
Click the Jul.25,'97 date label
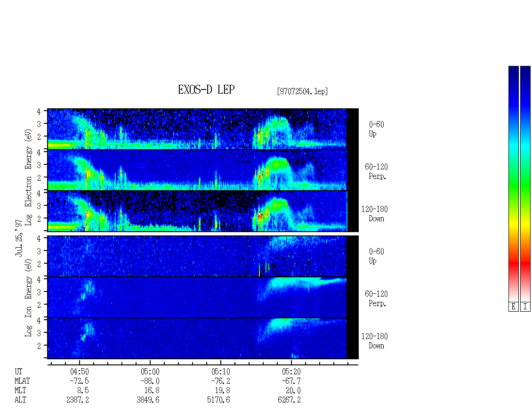pos(19,238)
